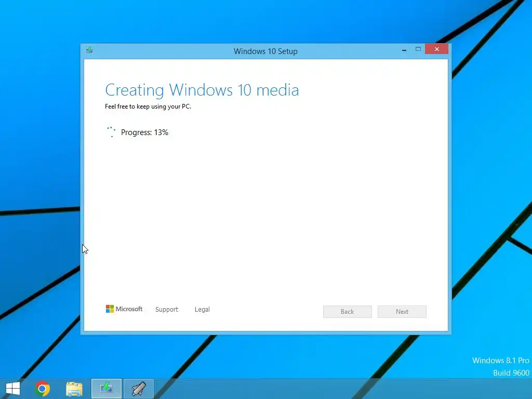
Task: Click 'Feel free to keep using your PC.'
Action: pyautogui.click(x=148, y=107)
